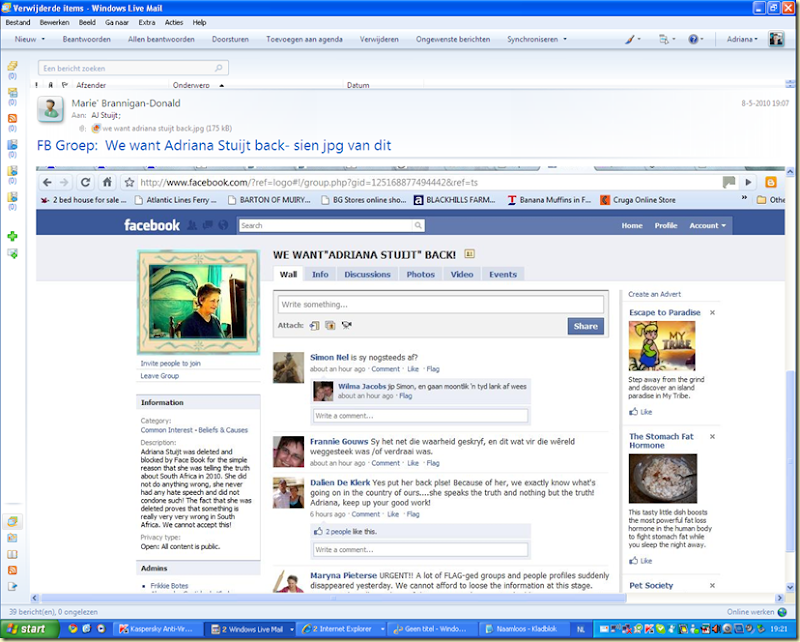Expand the bookmarks overflow chevron
Screen dimensions: 800x642
744,197
